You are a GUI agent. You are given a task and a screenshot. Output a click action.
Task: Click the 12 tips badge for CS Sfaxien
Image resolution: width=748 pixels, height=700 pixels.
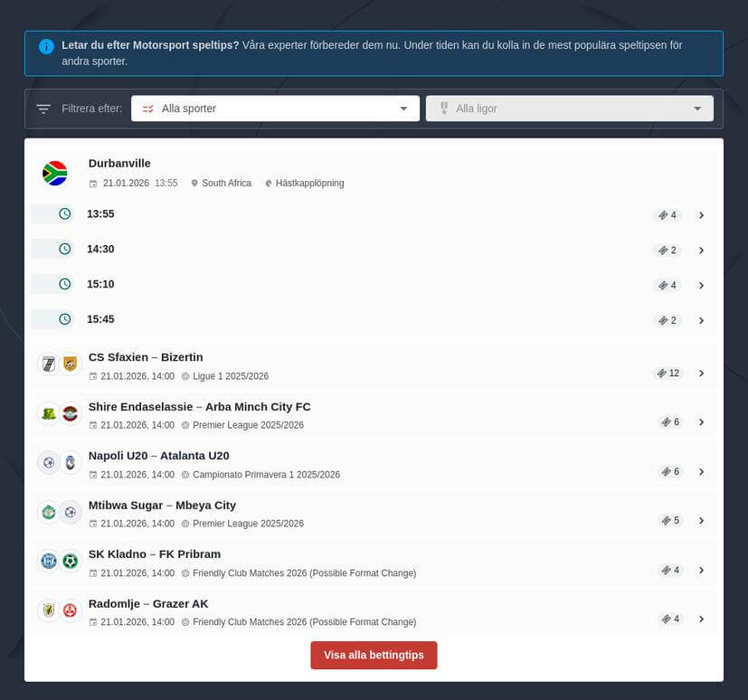click(668, 374)
